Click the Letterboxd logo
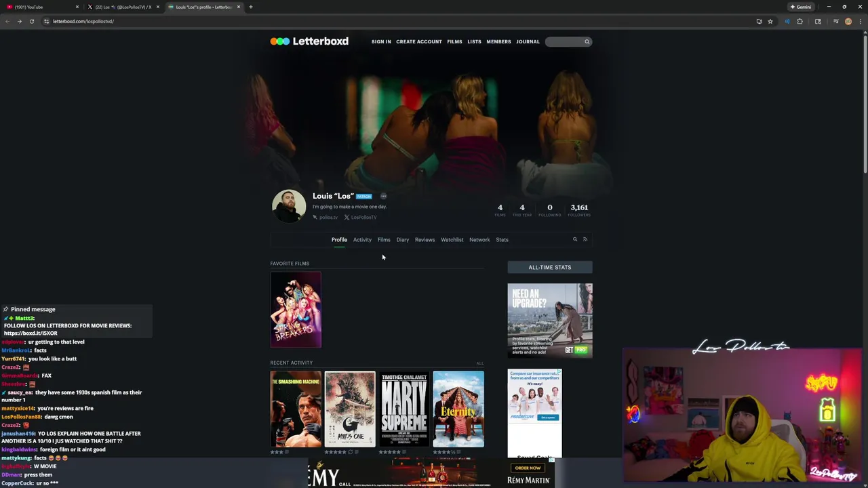 pos(309,41)
